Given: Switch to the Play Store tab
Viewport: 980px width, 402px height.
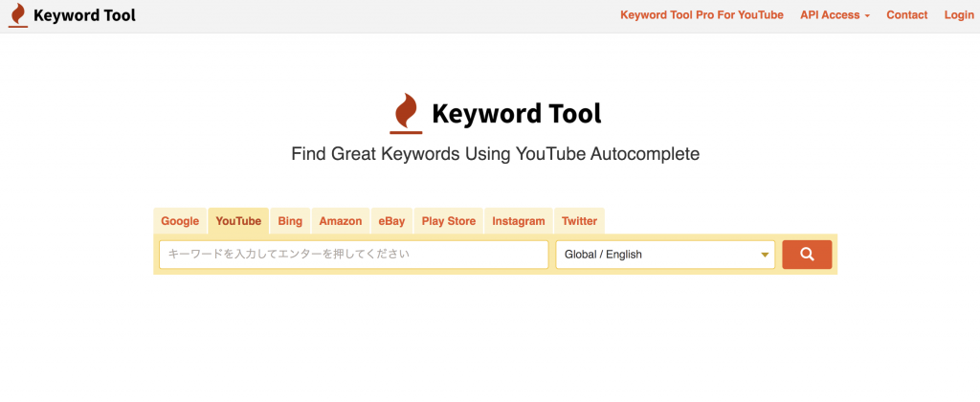Looking at the screenshot, I should pos(448,221).
